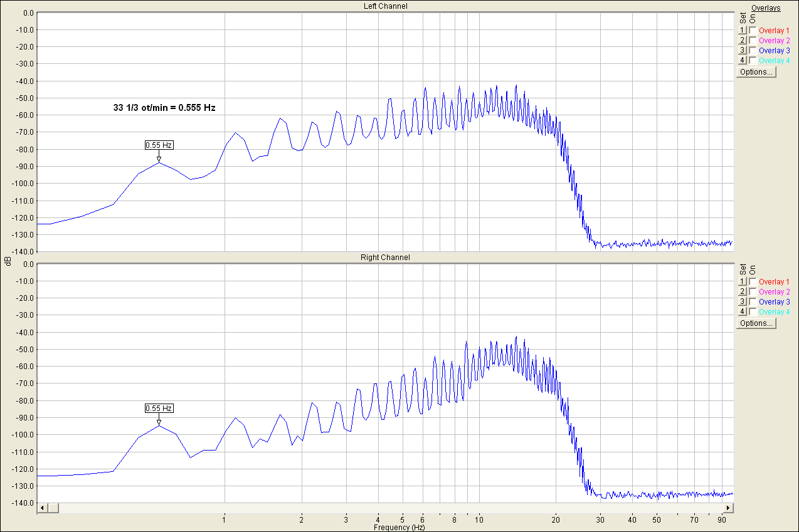This screenshot has height=532, width=799.
Task: Click the blue Overlay 3 label in Left Channel
Action: pos(774,50)
